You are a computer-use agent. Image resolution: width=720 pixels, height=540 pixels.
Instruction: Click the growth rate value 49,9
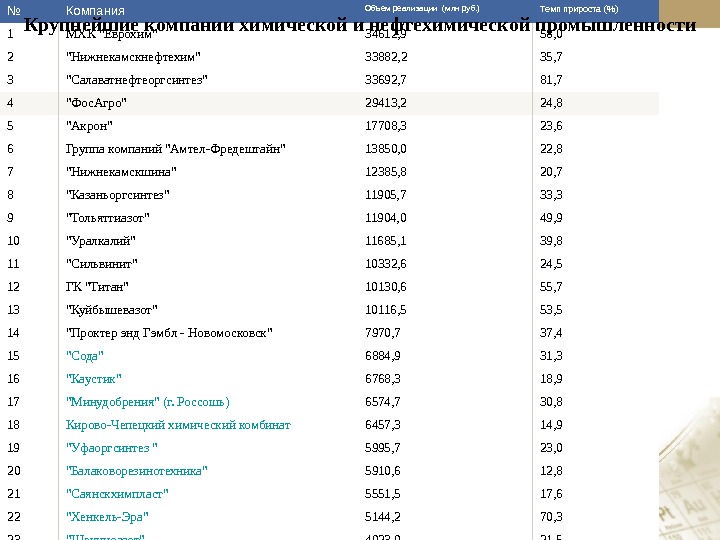[551, 218]
